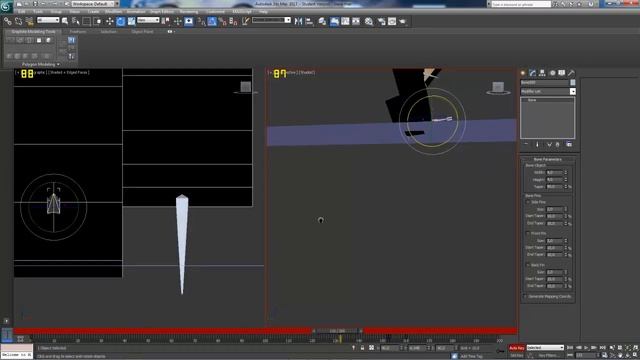This screenshot has height=360, width=640.
Task: Click the Bone entry in modifier stack
Action: [x=532, y=100]
